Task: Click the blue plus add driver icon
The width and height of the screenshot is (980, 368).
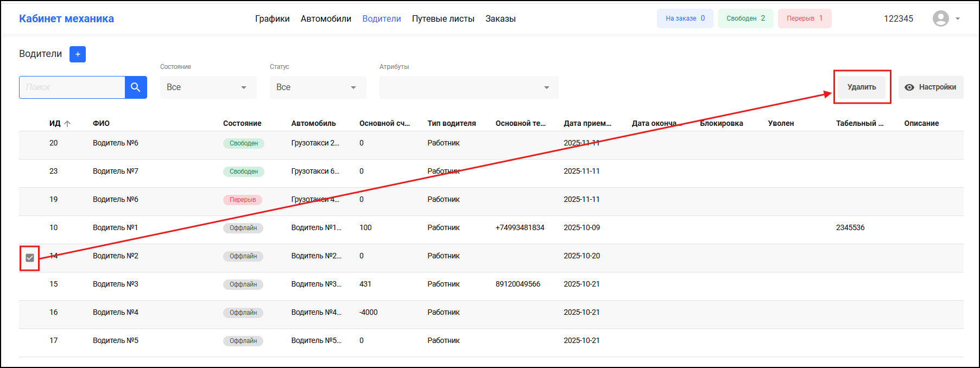Action: (x=78, y=54)
